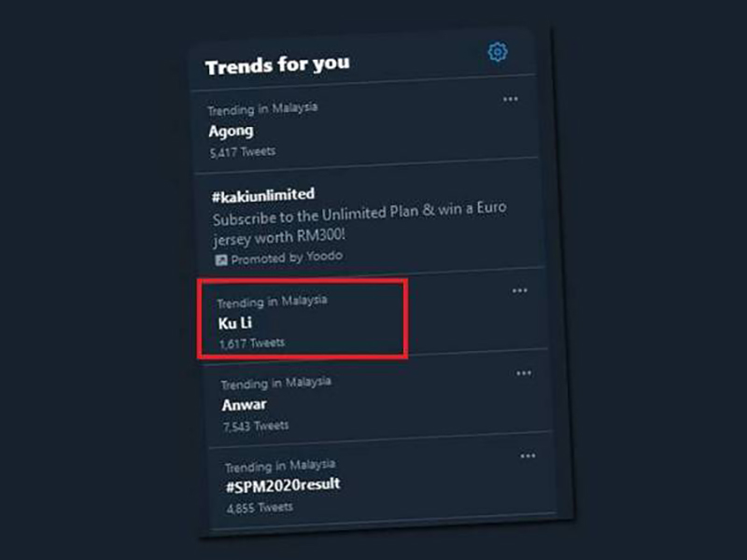Click the 1,617 Tweets count
Viewport: 747px width, 560px height.
[252, 343]
